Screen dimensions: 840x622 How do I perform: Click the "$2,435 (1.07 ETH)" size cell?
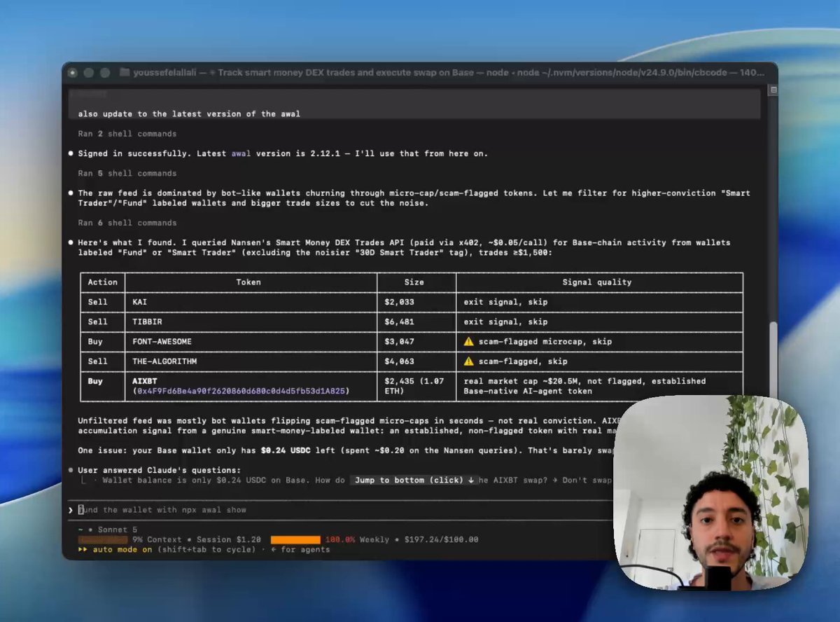(416, 386)
